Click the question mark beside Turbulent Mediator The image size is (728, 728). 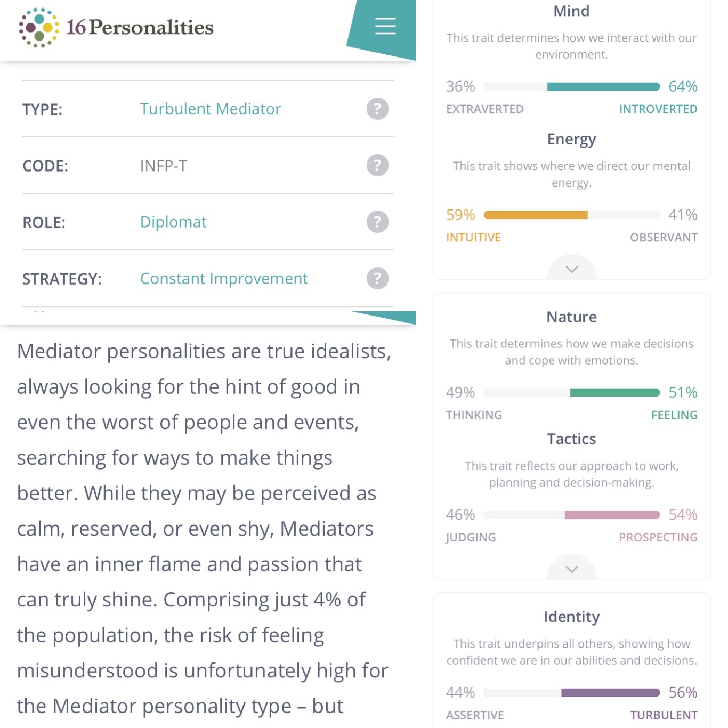(x=377, y=109)
